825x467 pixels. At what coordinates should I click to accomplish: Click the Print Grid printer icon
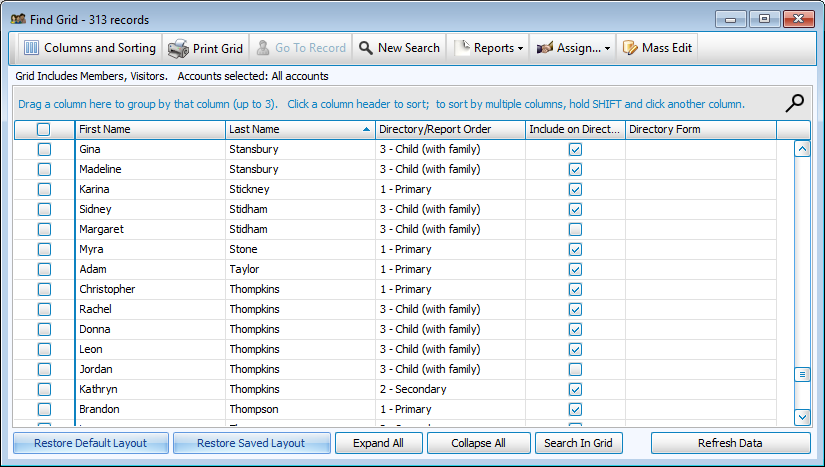[178, 48]
